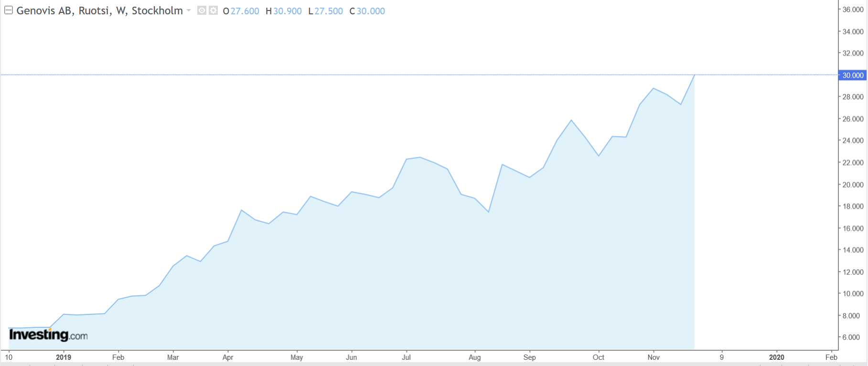This screenshot has height=366, width=868.
Task: Open chart settings via the gear icon
Action: tap(213, 10)
